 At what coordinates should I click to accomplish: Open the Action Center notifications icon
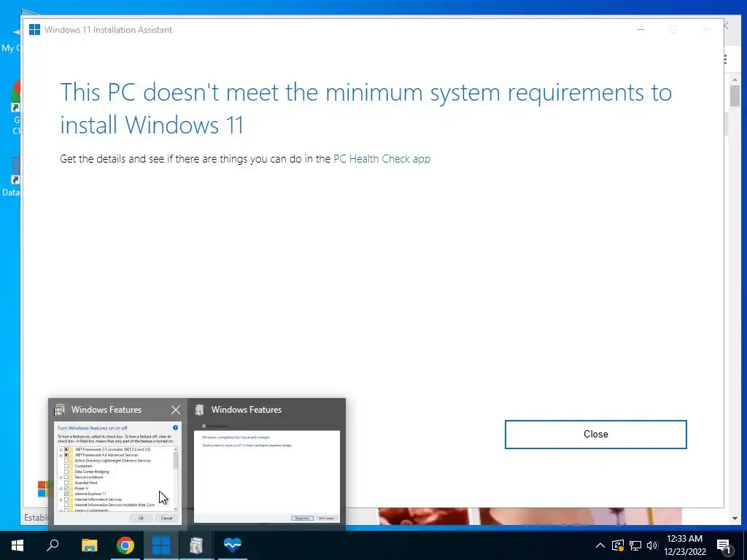click(724, 545)
